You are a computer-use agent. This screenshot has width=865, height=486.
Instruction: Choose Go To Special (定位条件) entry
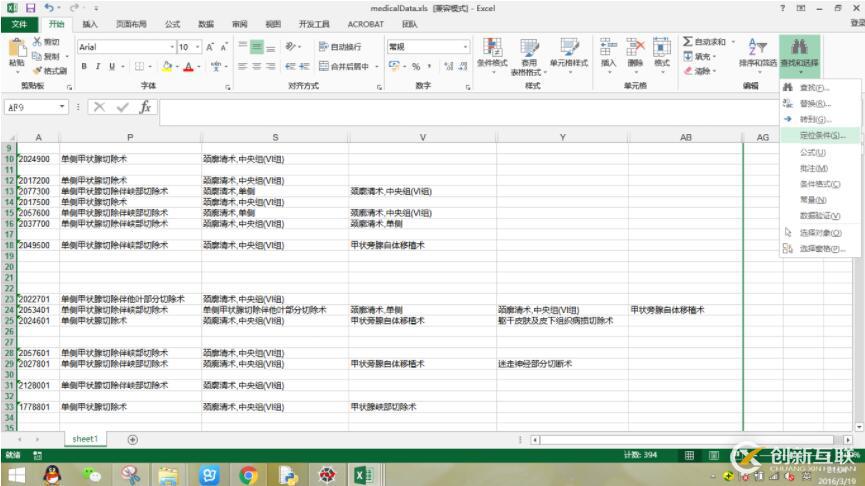click(820, 136)
